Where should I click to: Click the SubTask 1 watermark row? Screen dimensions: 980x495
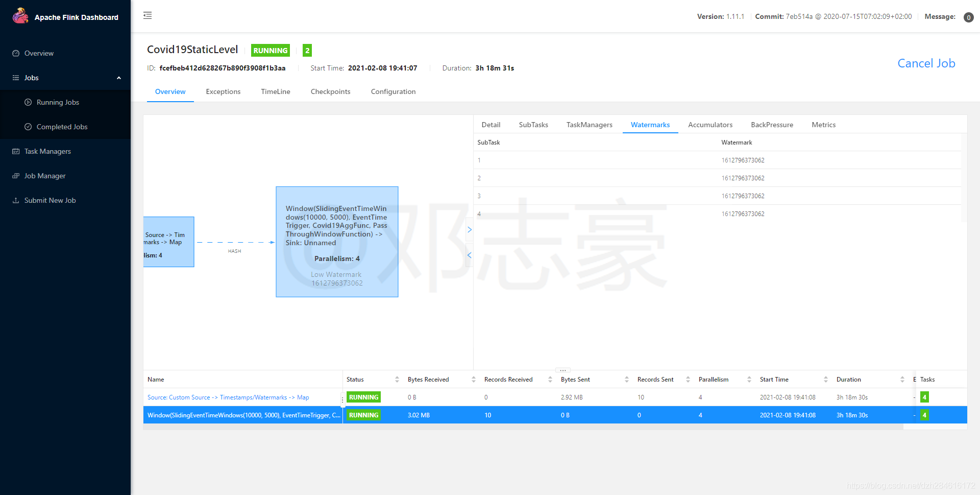717,160
